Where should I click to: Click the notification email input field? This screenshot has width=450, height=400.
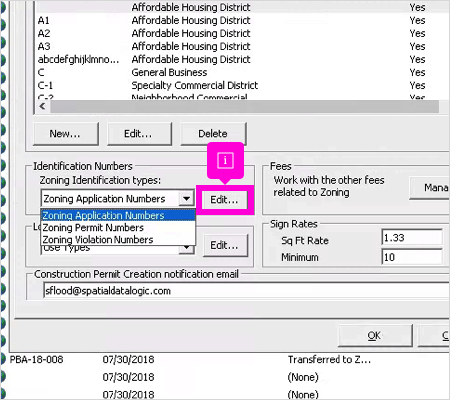click(x=246, y=291)
